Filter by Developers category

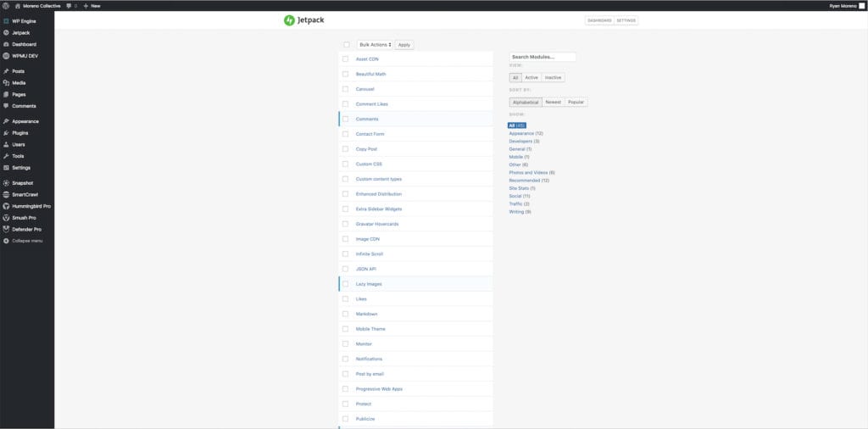(x=524, y=141)
